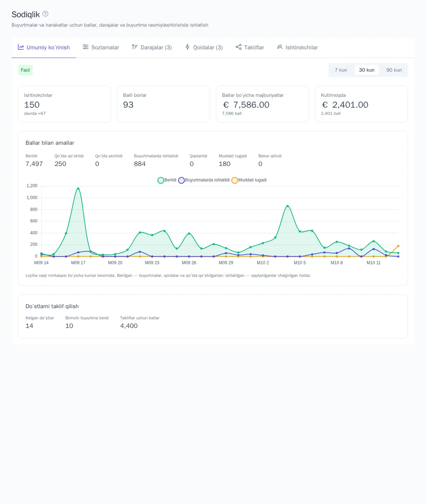Click the Kutilmoqda € 2,401.00 card
The height and width of the screenshot is (504, 426).
click(361, 104)
